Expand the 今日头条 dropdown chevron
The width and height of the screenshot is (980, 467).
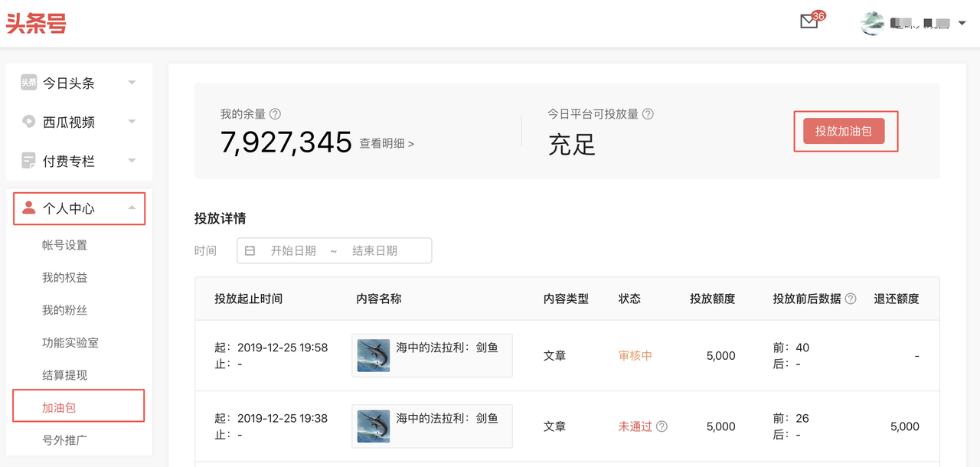pos(131,83)
